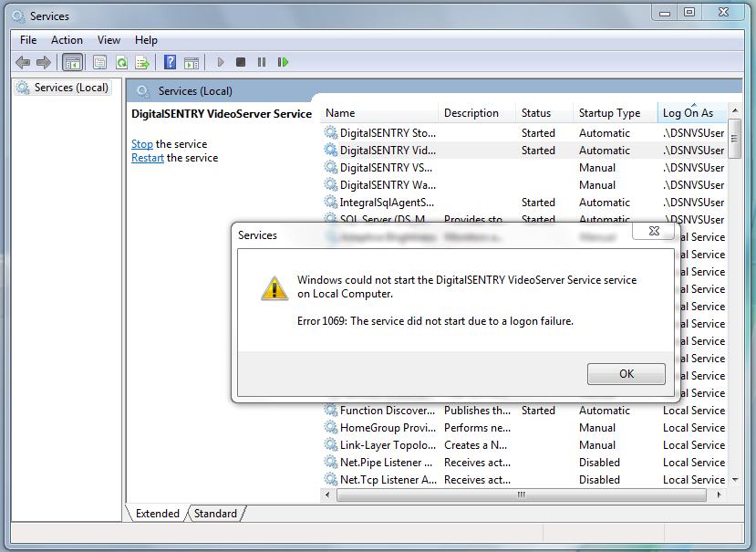Click the vertical scrollbar down arrow

pyautogui.click(x=735, y=480)
